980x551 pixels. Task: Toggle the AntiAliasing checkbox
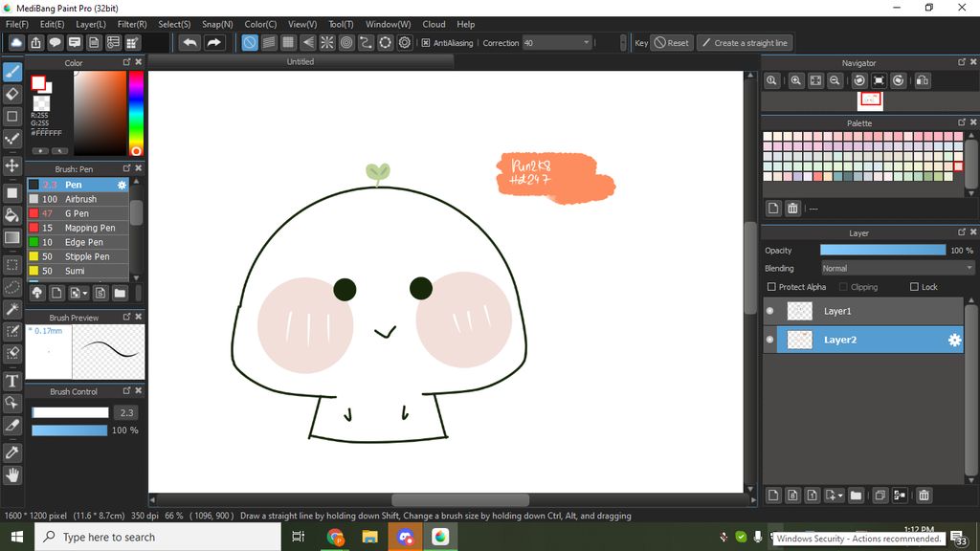tap(426, 43)
